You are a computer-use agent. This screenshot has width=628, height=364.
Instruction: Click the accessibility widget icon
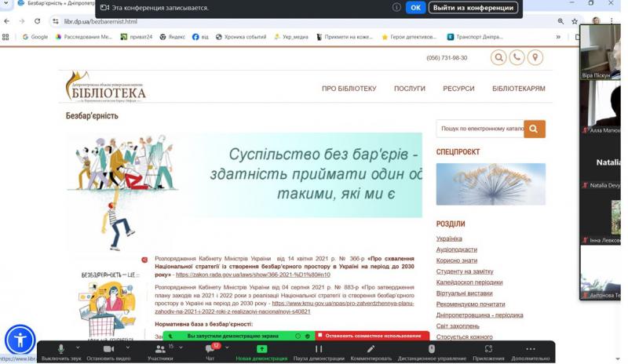(x=20, y=340)
